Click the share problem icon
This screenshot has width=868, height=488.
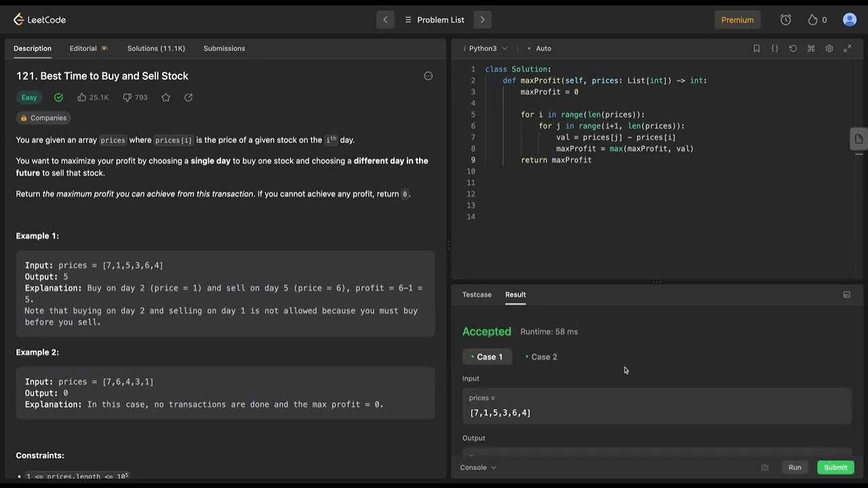[x=189, y=98]
